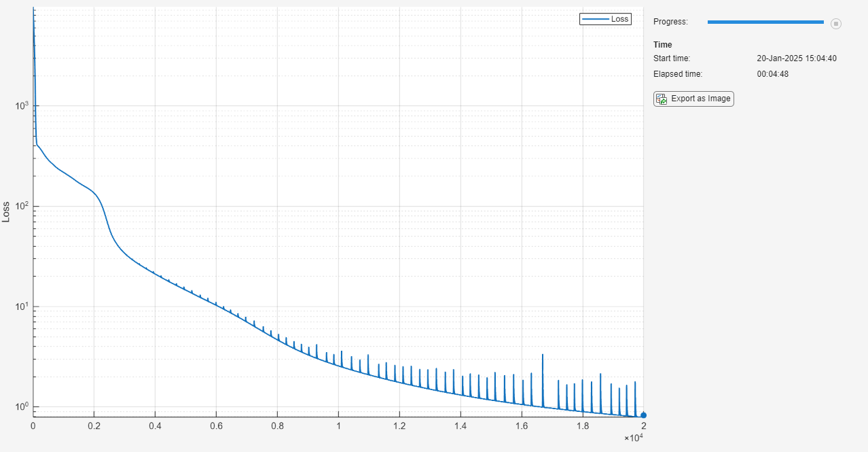Click the Progress label text
This screenshot has width=868, height=452.
[x=670, y=22]
